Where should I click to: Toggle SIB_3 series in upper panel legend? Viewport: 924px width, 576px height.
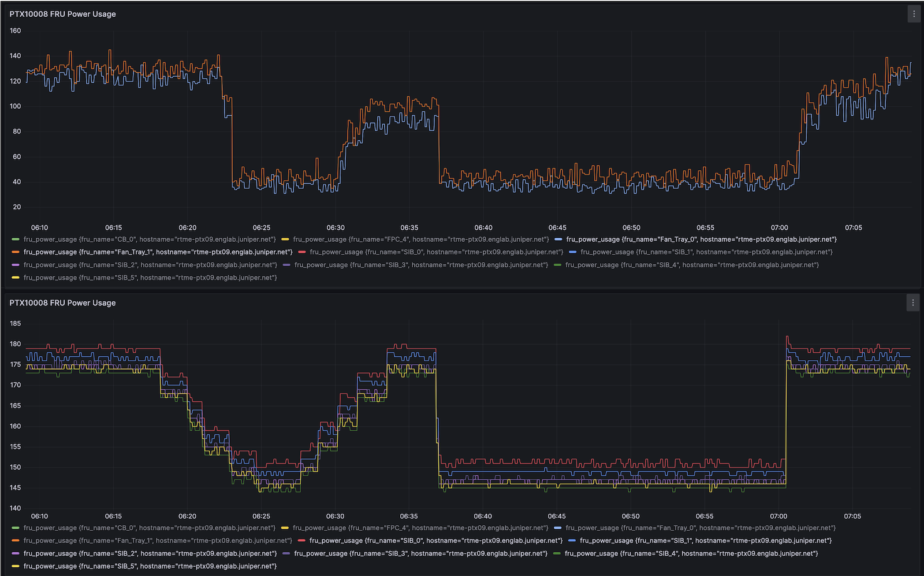click(x=421, y=264)
